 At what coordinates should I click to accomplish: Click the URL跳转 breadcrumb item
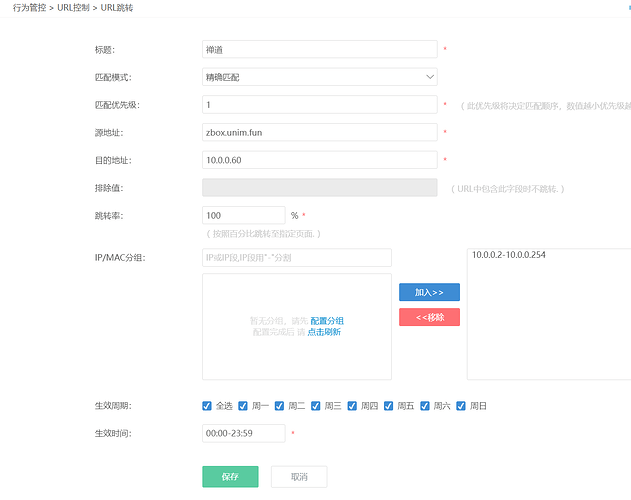click(x=117, y=8)
